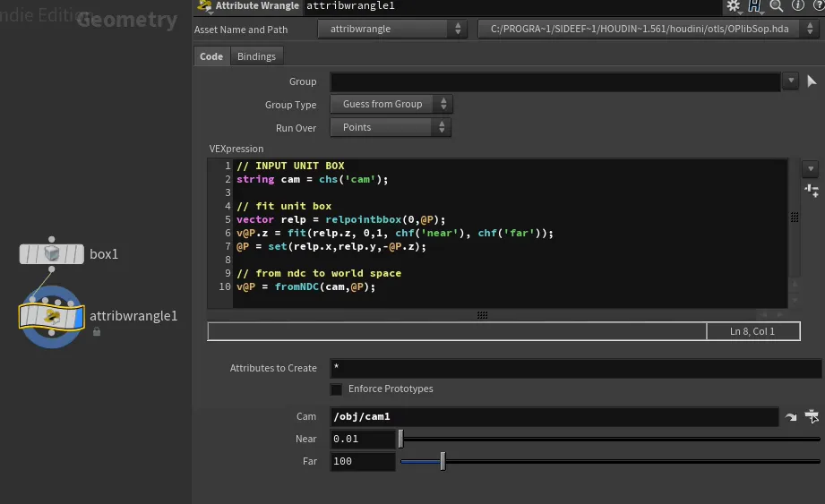
Task: Switch to the Code tab
Action: click(211, 56)
